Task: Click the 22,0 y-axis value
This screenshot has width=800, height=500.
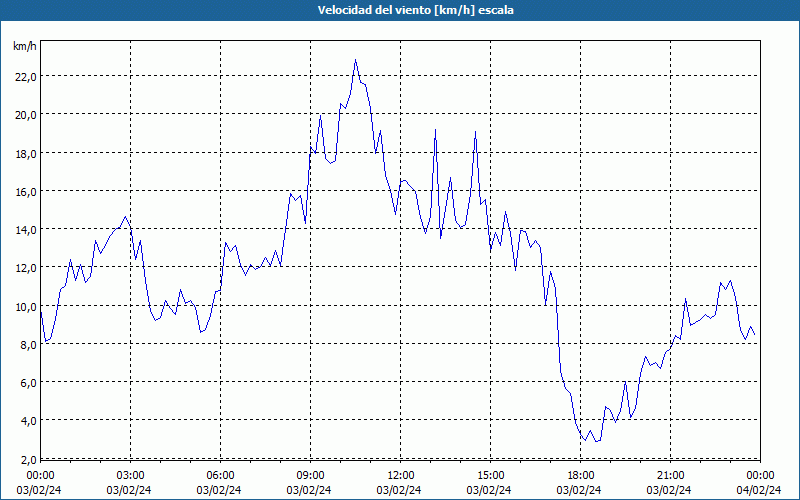Action: point(26,77)
